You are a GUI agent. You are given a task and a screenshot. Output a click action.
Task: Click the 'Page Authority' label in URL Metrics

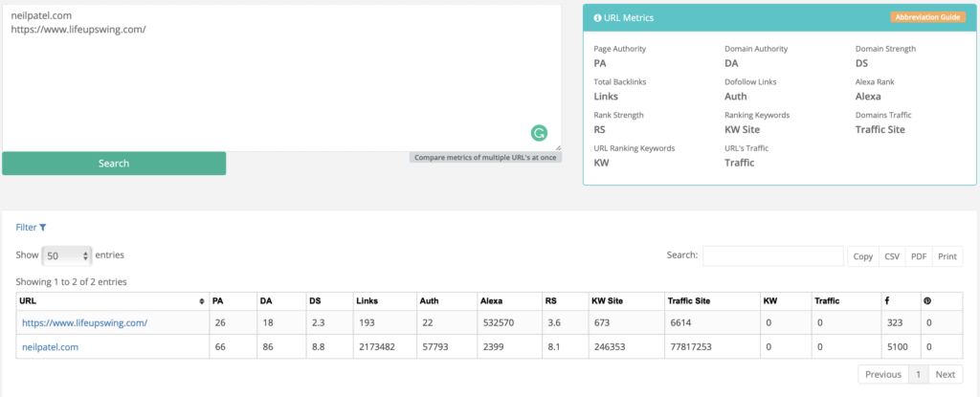(620, 49)
